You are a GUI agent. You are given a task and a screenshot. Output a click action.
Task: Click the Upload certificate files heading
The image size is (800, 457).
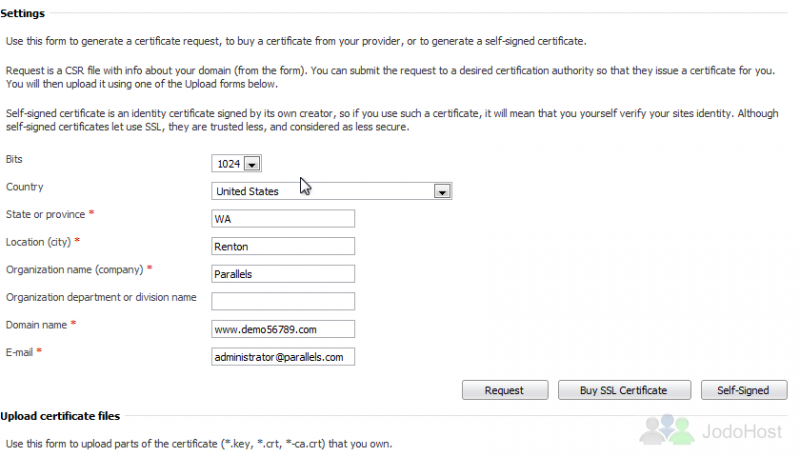coord(60,416)
